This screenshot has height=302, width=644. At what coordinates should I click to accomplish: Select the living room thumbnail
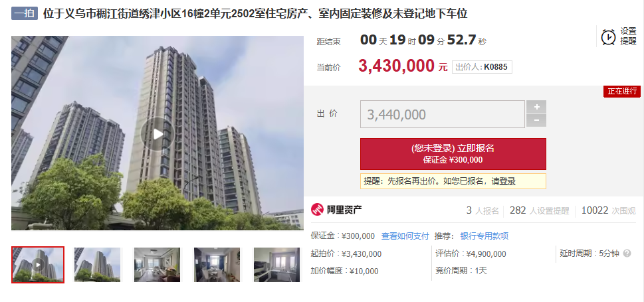pyautogui.click(x=157, y=265)
